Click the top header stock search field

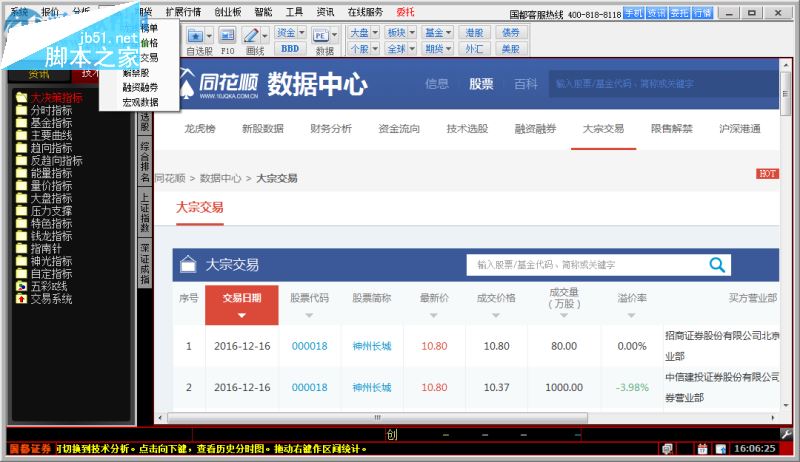tap(663, 84)
